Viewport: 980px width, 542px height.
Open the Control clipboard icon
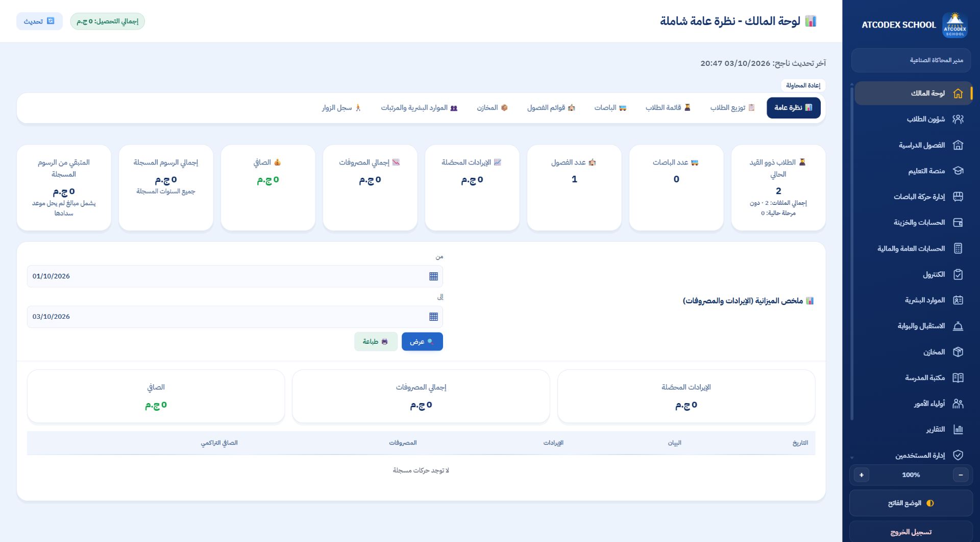coord(958,274)
